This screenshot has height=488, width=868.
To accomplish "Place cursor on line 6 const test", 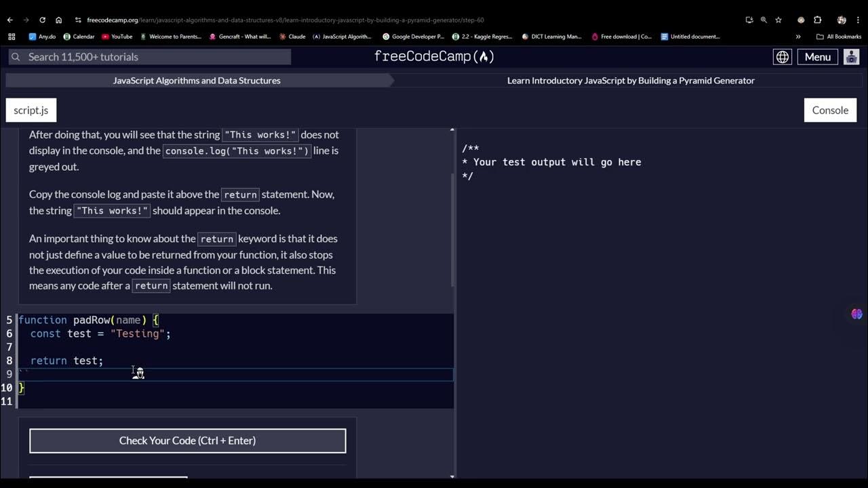I will point(100,333).
